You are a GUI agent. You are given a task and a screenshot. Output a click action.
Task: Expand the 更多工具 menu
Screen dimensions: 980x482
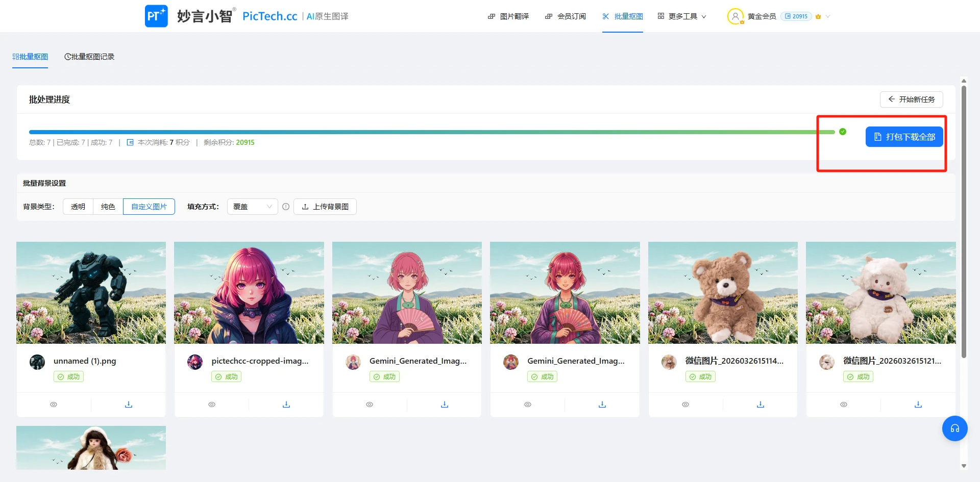(682, 16)
